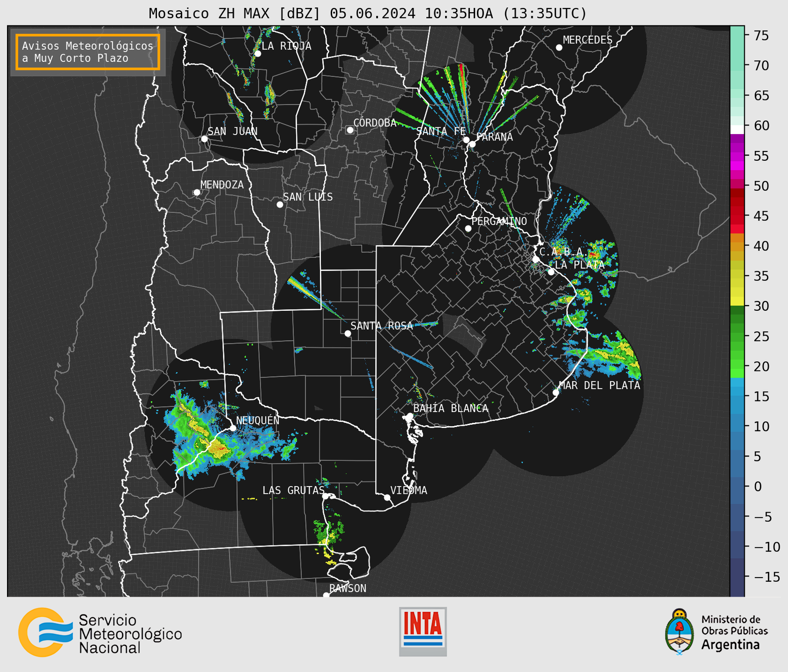Click the San Juan city dot
788x672 pixels.
[204, 139]
